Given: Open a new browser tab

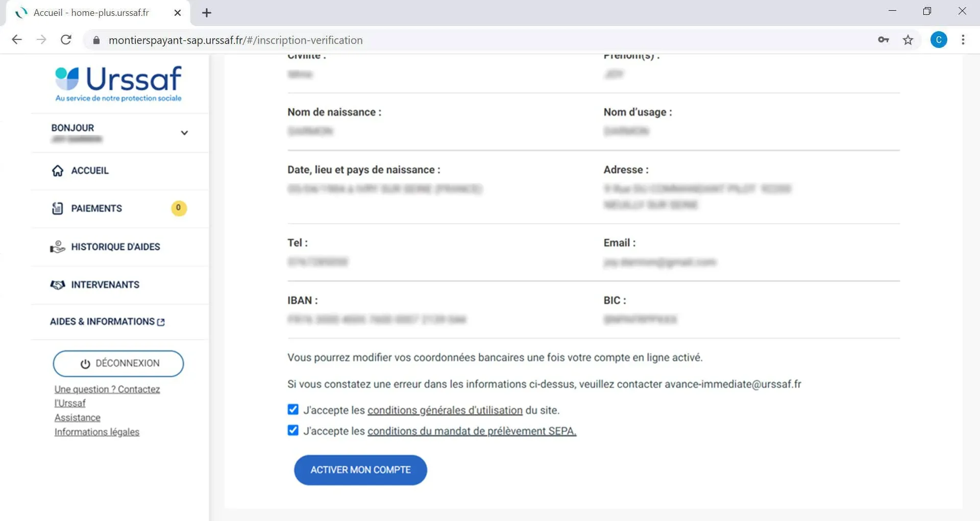Looking at the screenshot, I should pos(207,13).
